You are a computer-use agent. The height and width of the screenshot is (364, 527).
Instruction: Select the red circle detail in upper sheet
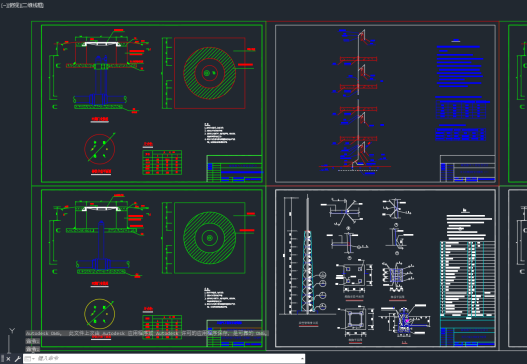click(99, 149)
